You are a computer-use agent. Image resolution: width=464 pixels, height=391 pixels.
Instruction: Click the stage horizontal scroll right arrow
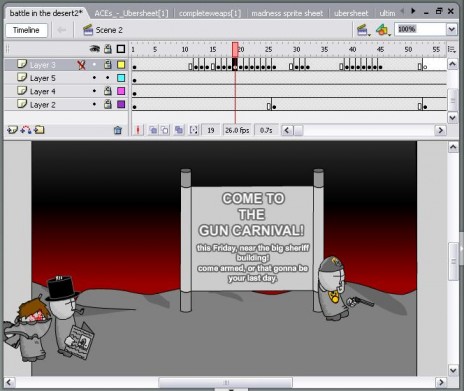click(441, 382)
